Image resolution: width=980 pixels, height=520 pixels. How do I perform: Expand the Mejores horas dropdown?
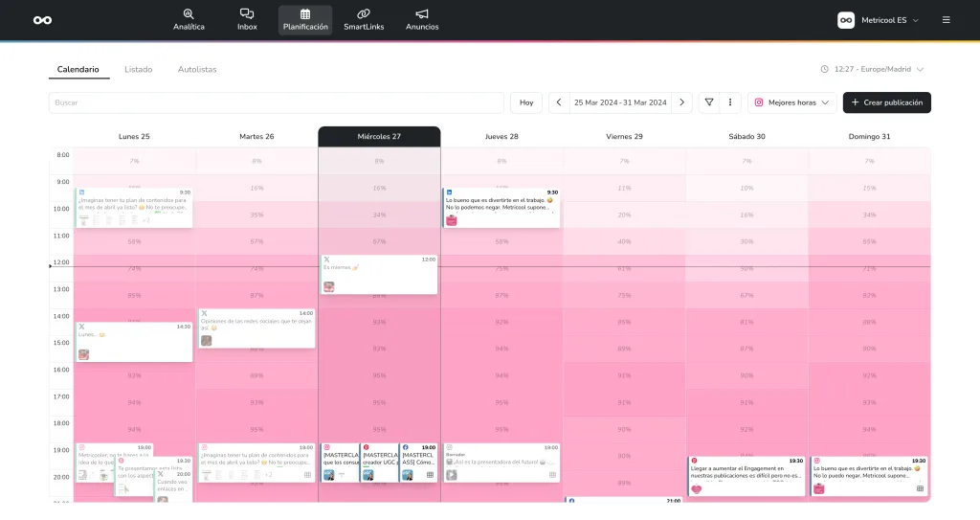coord(791,102)
